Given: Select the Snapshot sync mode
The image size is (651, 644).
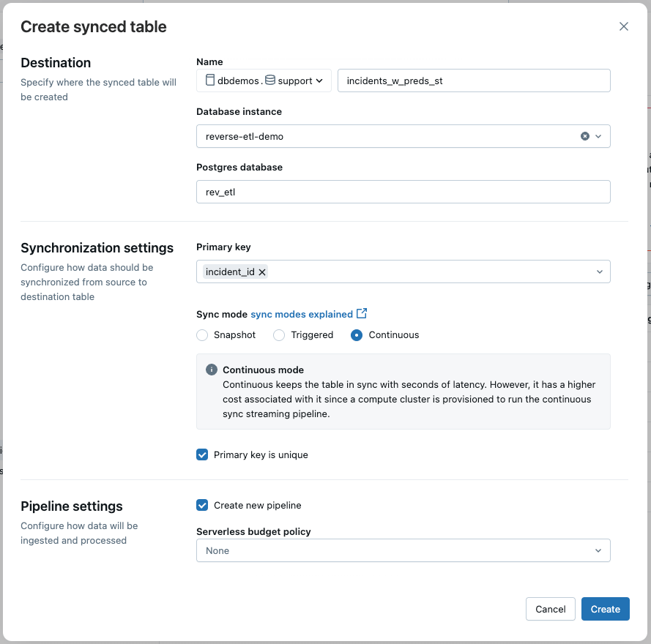Looking at the screenshot, I should coord(203,335).
